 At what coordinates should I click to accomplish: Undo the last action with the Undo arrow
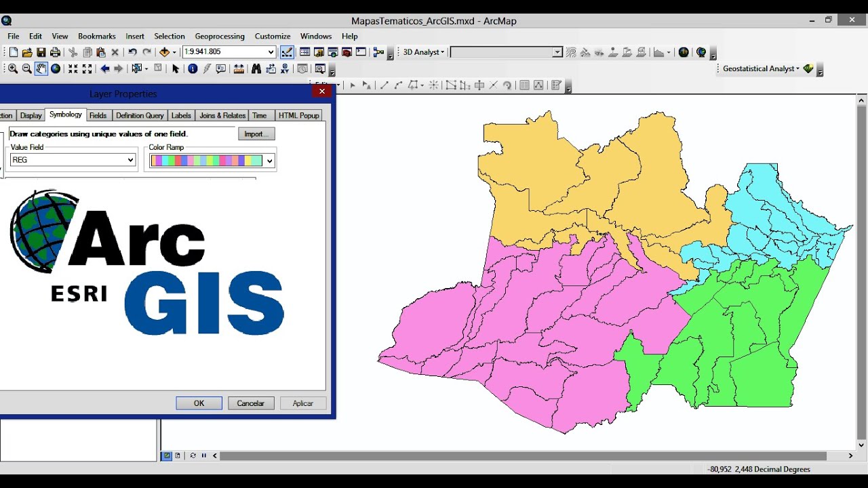click(133, 52)
